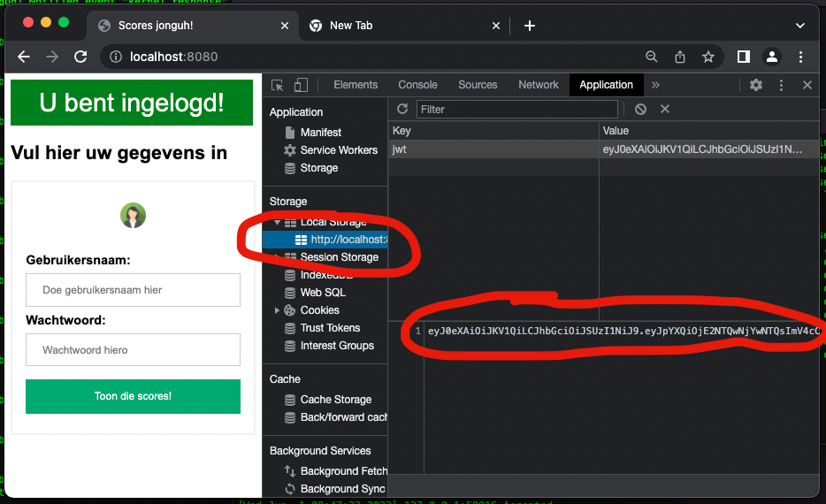
Task: Open the site information icon in the address bar
Action: (116, 57)
